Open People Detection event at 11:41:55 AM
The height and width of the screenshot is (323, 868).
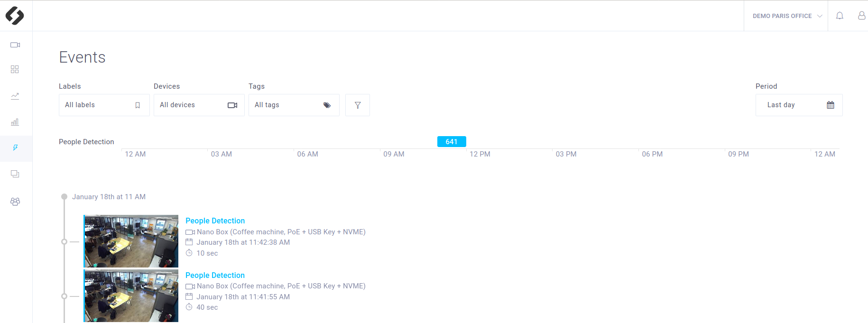[x=215, y=276]
